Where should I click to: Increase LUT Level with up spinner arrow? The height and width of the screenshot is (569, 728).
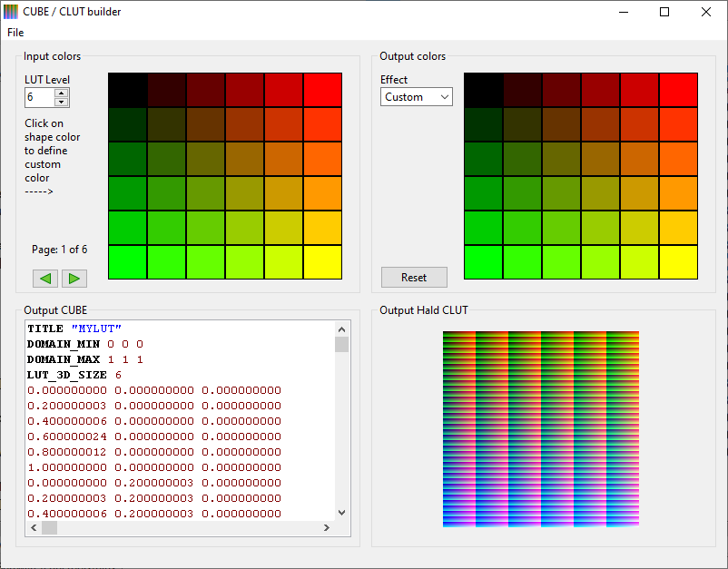(62, 93)
